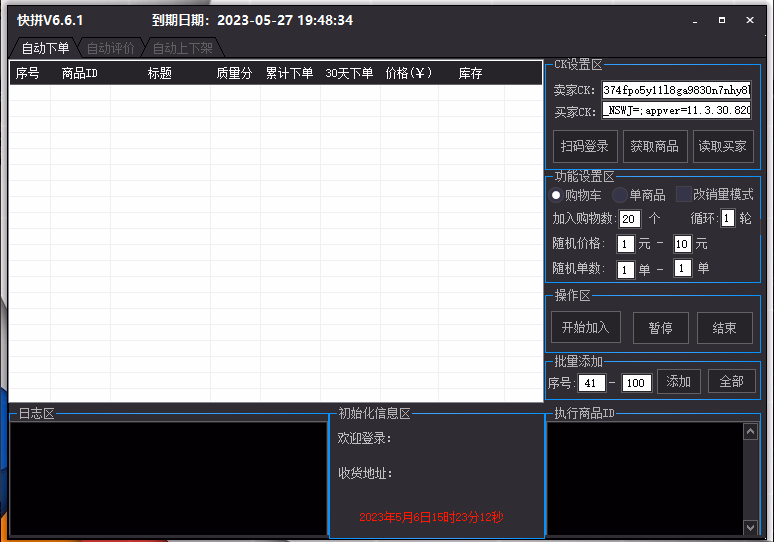Click the 读取买家 button

coord(723,146)
